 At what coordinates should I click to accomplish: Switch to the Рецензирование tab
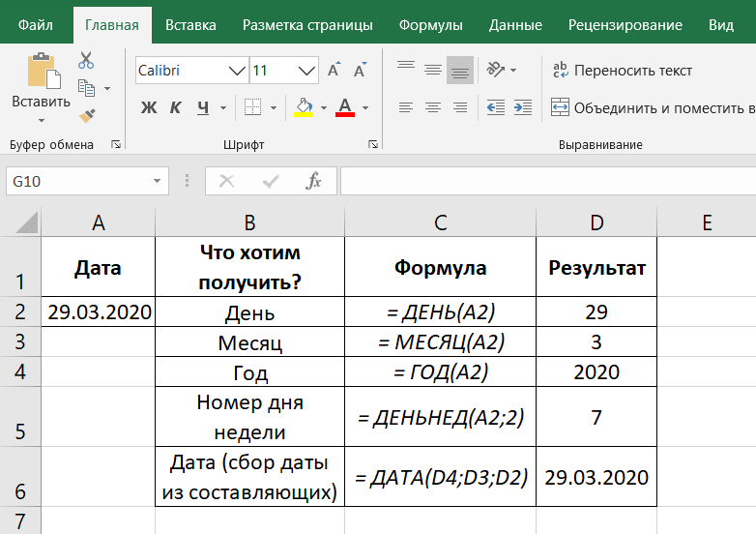pyautogui.click(x=625, y=25)
